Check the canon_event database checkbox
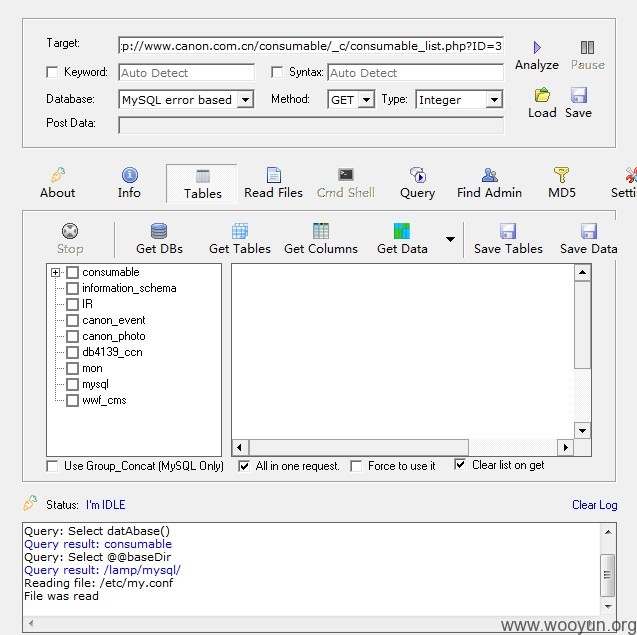This screenshot has height=635, width=637. pos(72,321)
